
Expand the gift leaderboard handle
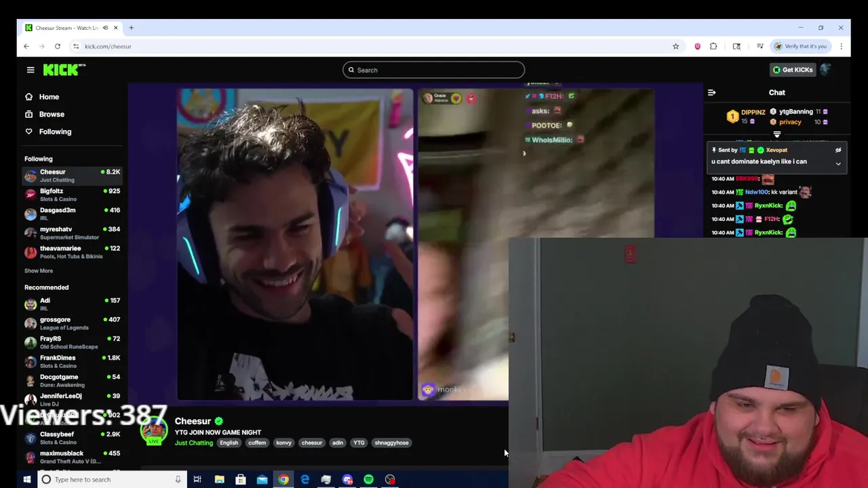tap(777, 134)
